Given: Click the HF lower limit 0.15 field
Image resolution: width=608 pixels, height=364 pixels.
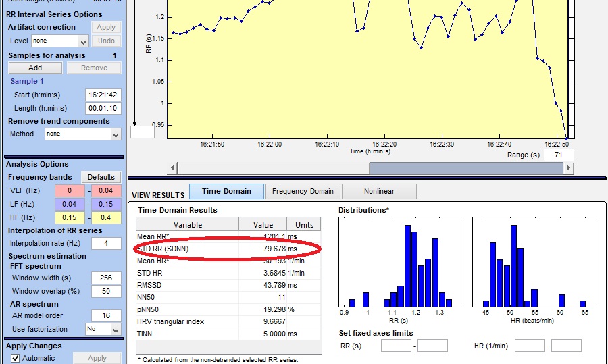Looking at the screenshot, I should click(x=70, y=218).
